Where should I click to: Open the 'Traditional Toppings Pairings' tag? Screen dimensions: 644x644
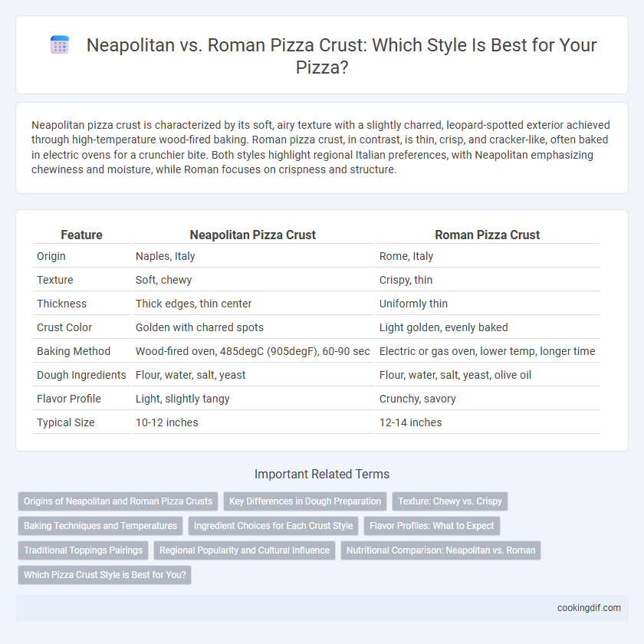coord(83,550)
